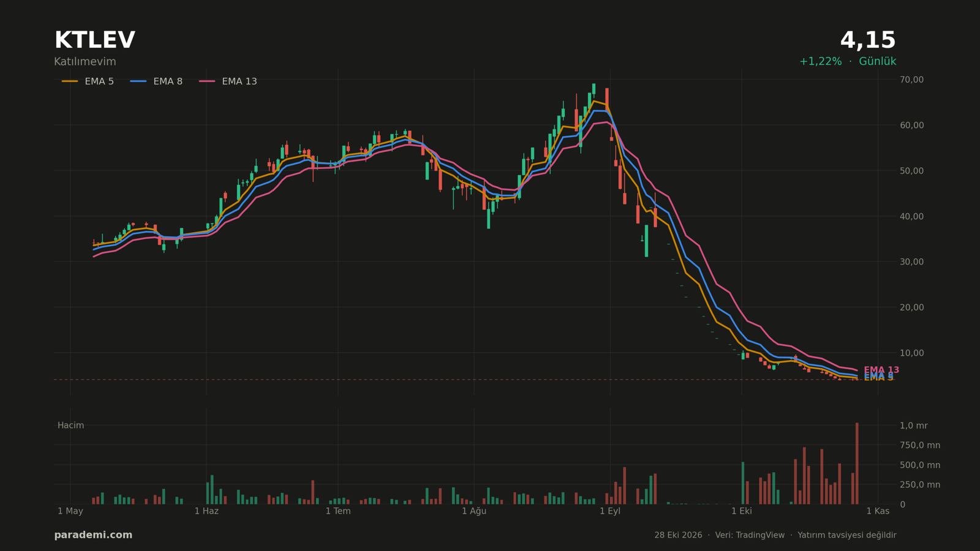Click the +1,22% change label
This screenshot has height=551, width=980.
click(x=820, y=61)
